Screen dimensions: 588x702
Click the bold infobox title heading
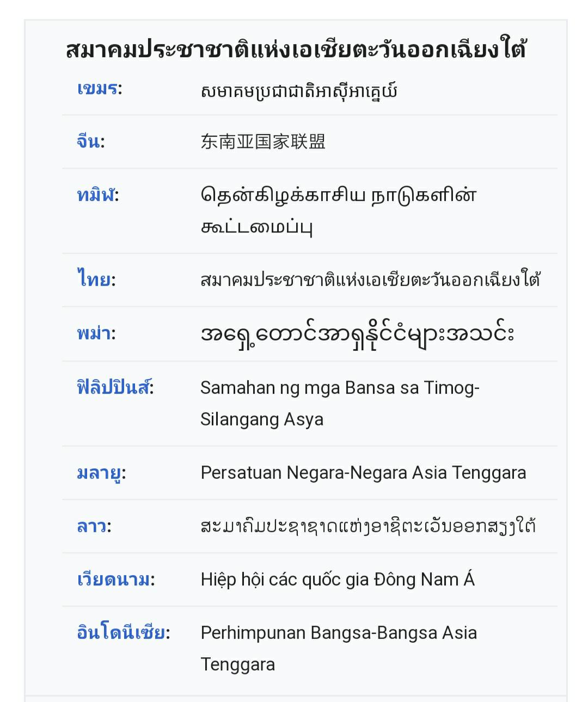(x=296, y=49)
